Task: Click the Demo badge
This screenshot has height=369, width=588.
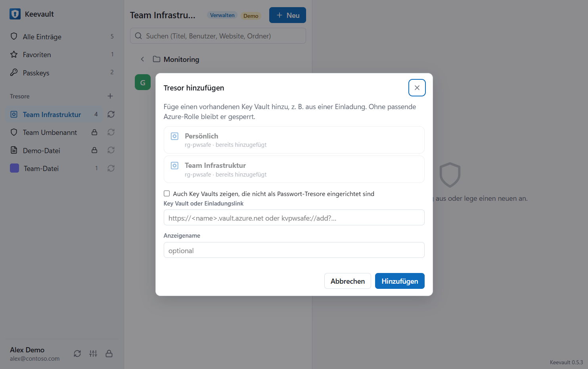Action: (x=251, y=16)
